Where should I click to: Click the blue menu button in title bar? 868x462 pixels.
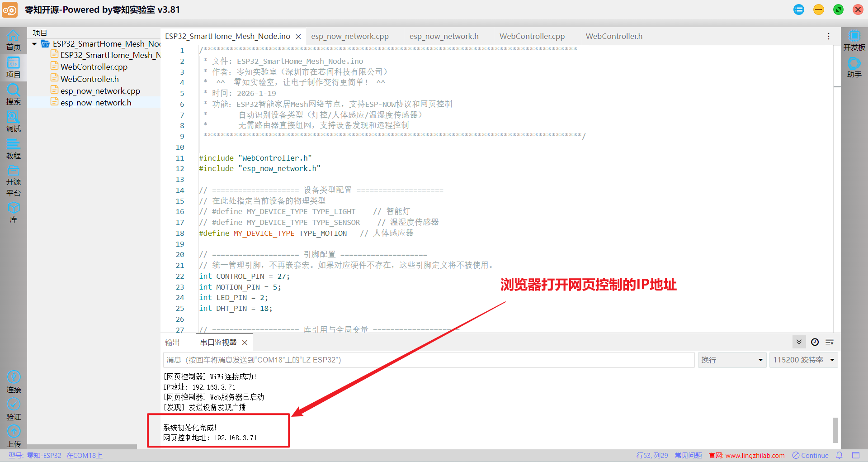(799, 10)
